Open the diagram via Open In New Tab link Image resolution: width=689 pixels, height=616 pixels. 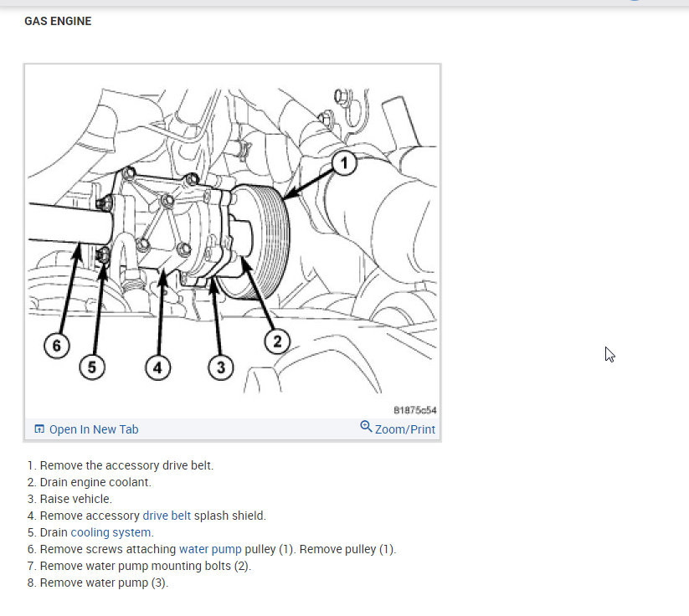point(94,429)
